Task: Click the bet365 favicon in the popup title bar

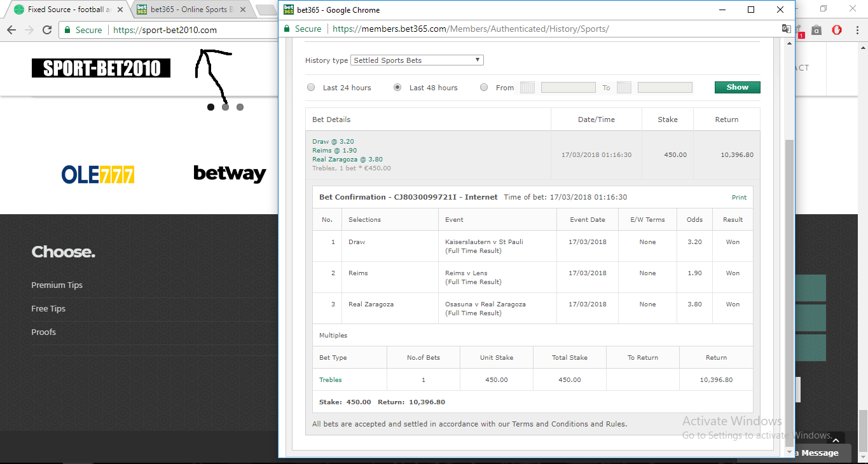Action: click(x=288, y=10)
